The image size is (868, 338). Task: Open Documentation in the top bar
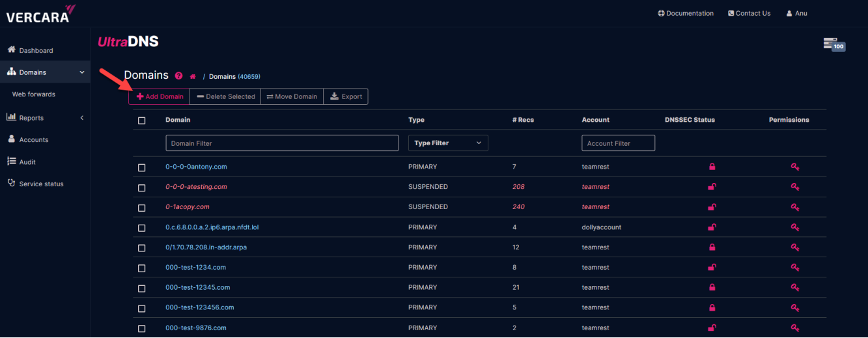pyautogui.click(x=686, y=13)
